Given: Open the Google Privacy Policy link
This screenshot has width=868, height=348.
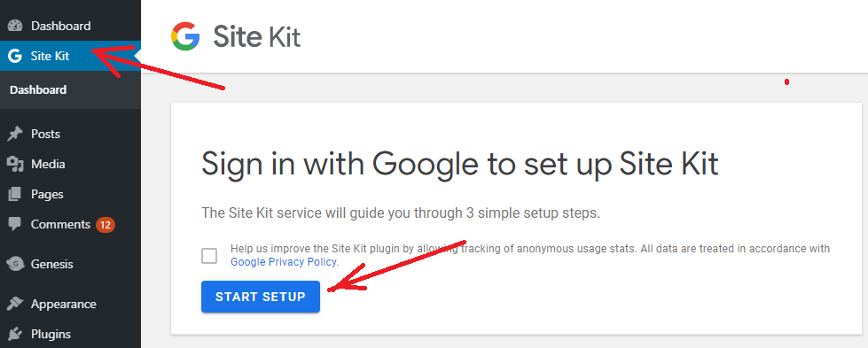Looking at the screenshot, I should click(x=284, y=262).
